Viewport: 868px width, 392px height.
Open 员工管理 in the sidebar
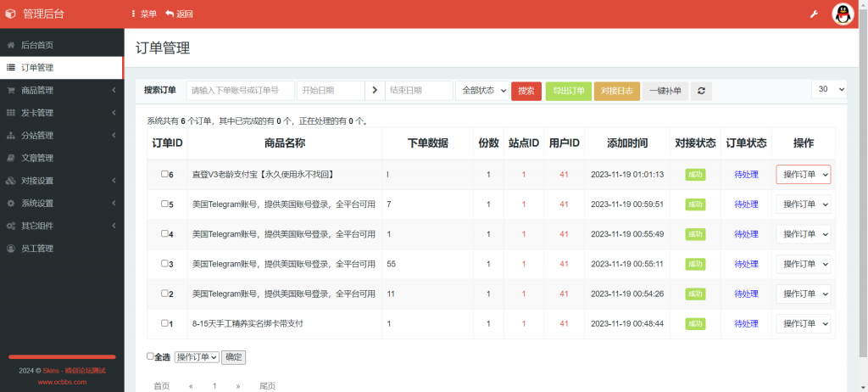coord(61,249)
